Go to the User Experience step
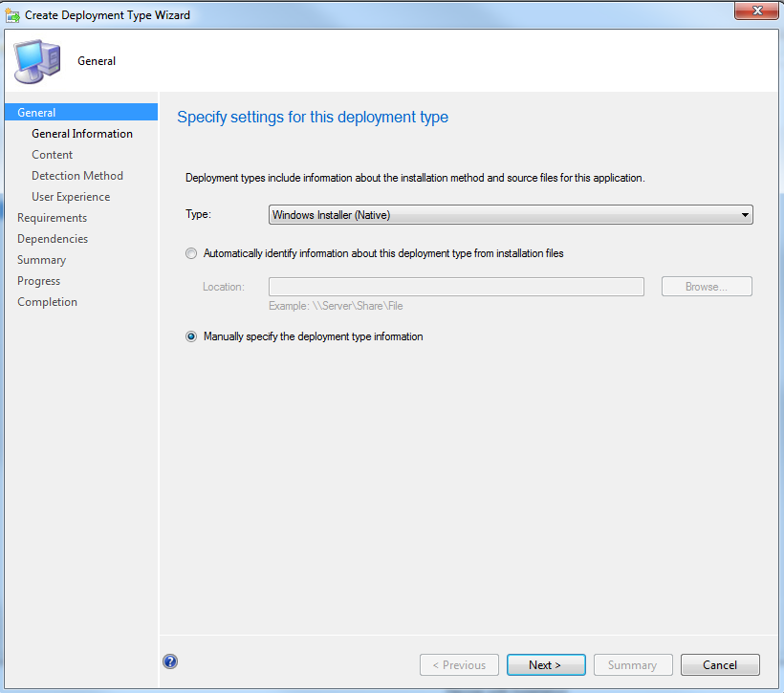 click(x=71, y=196)
